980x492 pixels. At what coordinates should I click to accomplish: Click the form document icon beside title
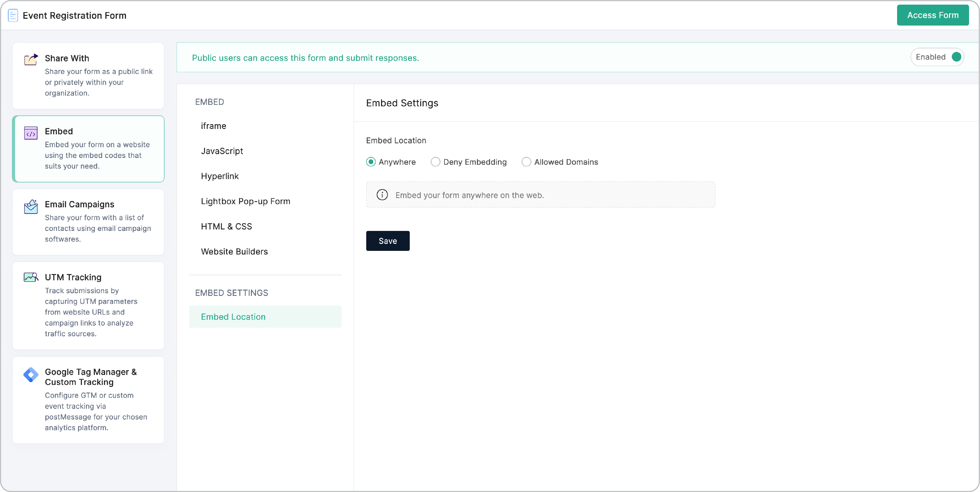tap(13, 16)
